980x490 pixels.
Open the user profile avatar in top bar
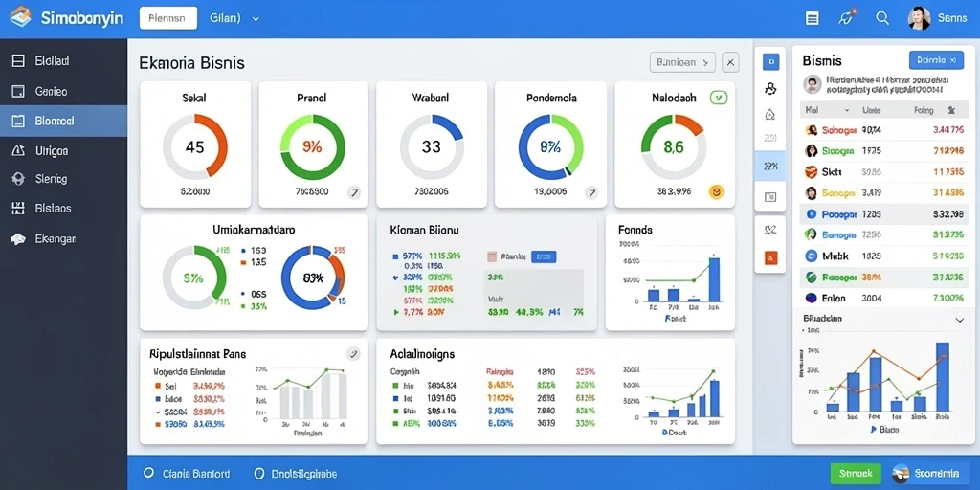[919, 18]
